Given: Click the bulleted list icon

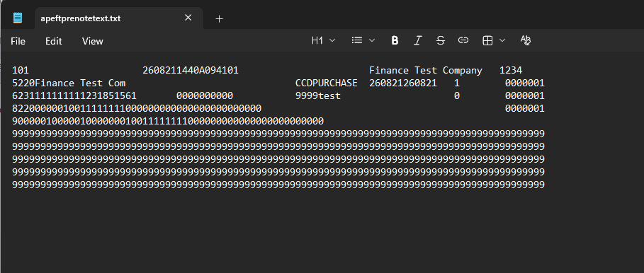Looking at the screenshot, I should tap(357, 40).
